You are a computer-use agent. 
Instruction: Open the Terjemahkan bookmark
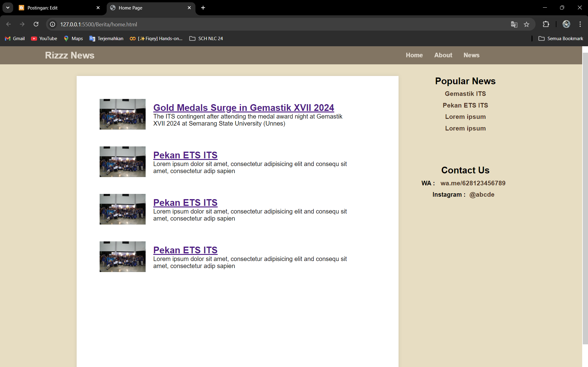[x=106, y=38]
